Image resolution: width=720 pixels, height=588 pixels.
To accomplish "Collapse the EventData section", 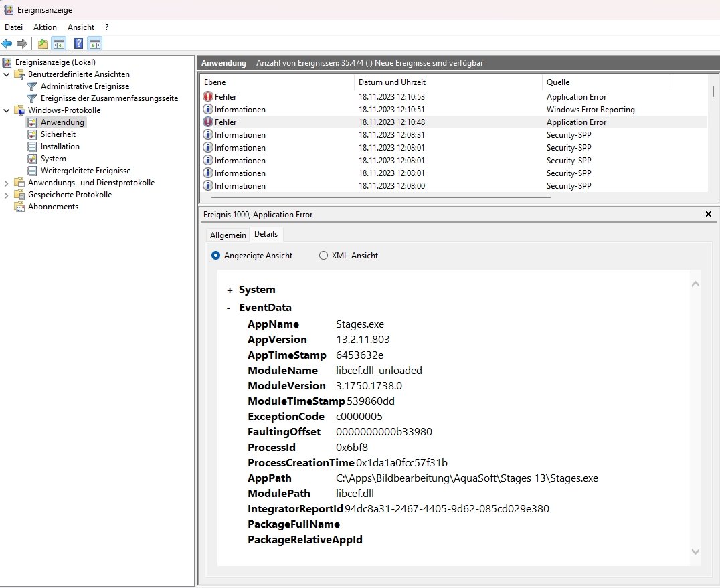I will click(x=229, y=308).
